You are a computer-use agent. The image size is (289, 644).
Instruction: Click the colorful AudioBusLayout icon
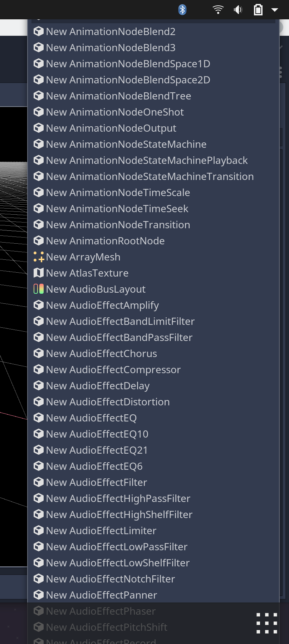tap(38, 289)
